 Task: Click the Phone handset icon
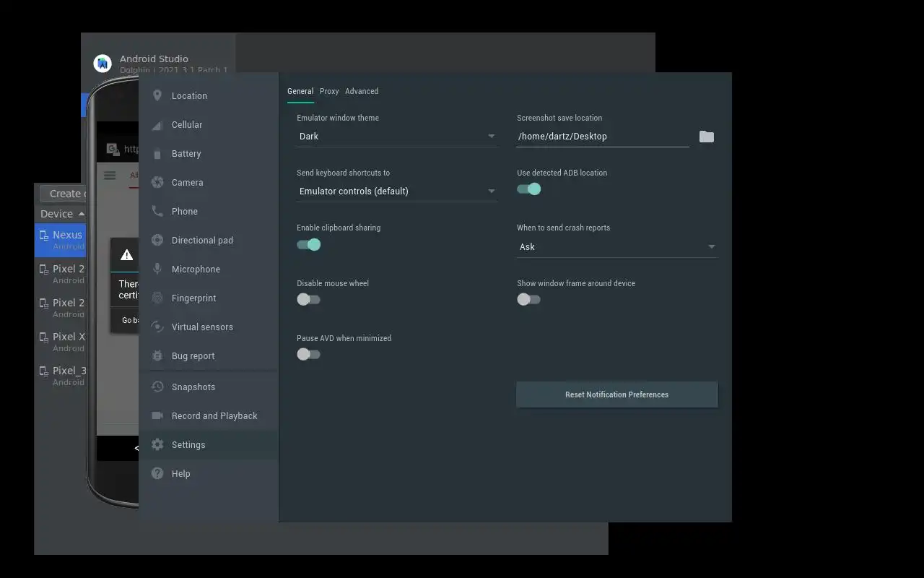(x=157, y=211)
